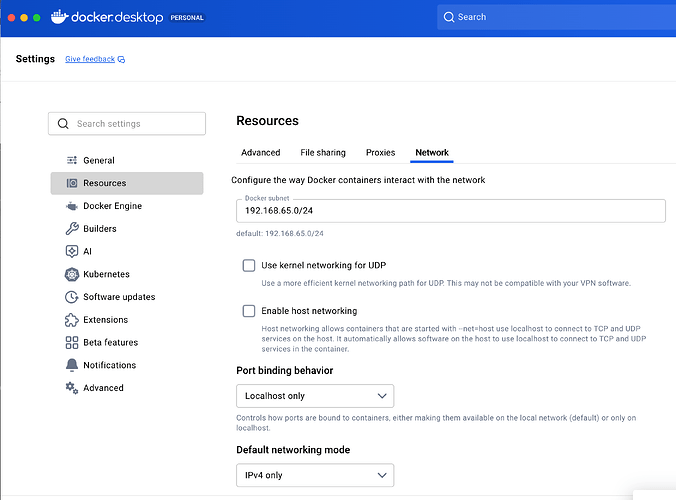The image size is (676, 500).
Task: Click the Docker Engine whale icon
Action: click(x=72, y=206)
